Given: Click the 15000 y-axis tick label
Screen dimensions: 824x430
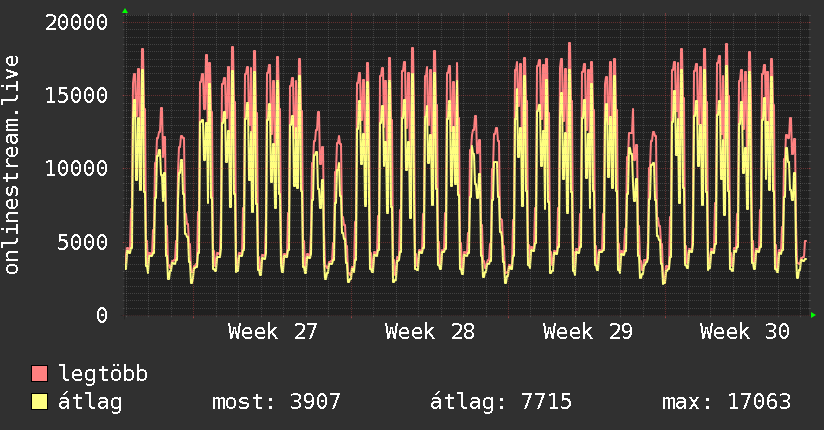Looking at the screenshot, I should [x=76, y=95].
